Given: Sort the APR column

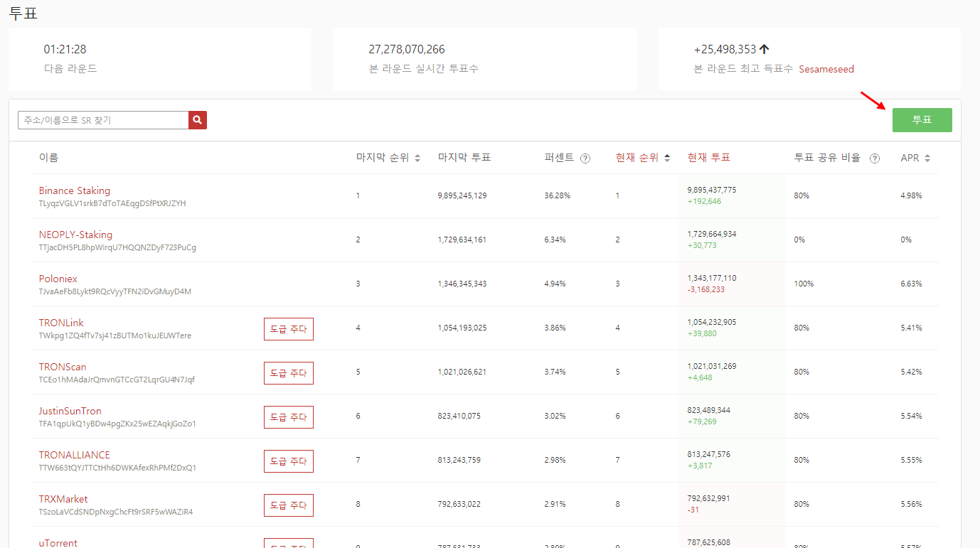Looking at the screenshot, I should (x=927, y=159).
